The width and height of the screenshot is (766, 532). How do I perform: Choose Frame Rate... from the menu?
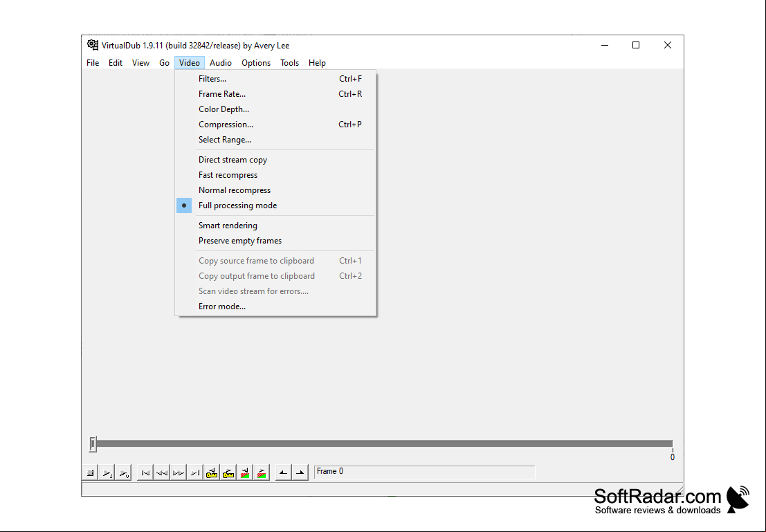click(x=275, y=94)
